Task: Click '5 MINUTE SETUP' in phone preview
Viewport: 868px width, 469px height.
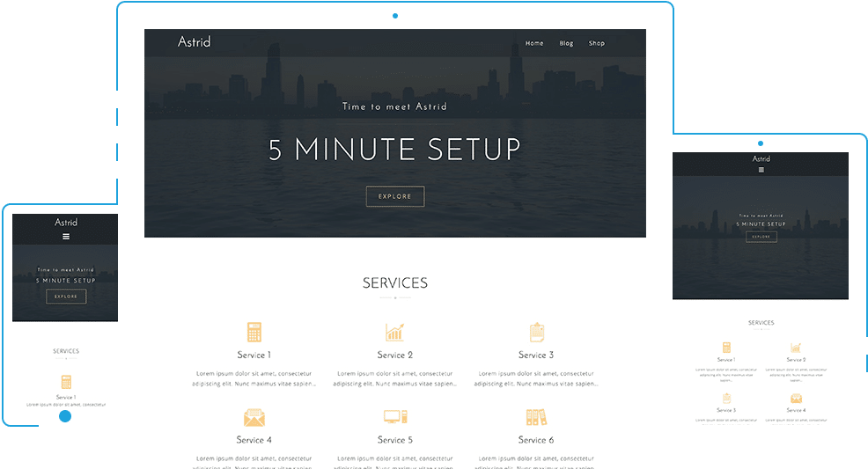Action: coord(66,281)
